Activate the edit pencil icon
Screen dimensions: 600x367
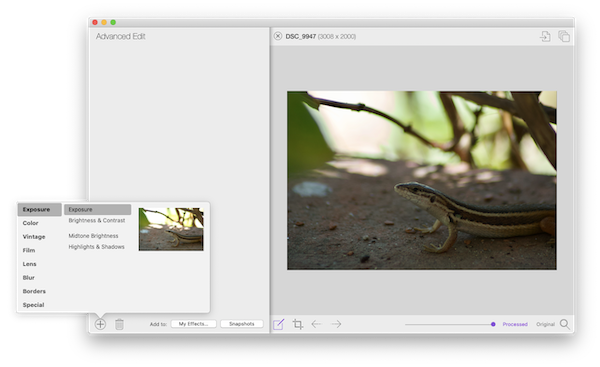coord(279,324)
